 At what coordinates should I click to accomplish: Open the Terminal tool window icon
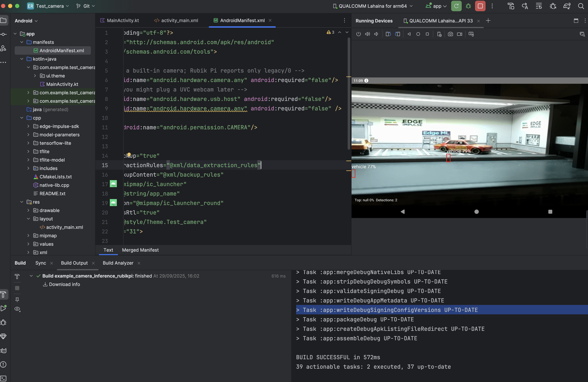4,378
